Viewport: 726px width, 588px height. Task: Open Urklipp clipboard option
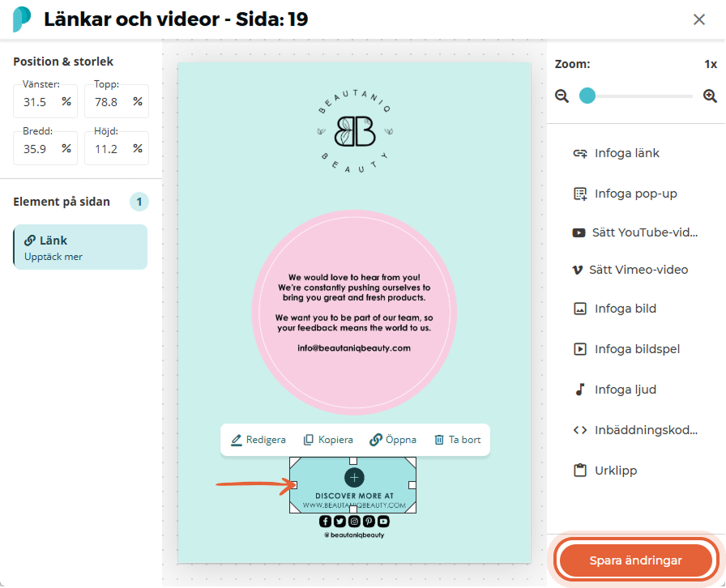pos(605,471)
